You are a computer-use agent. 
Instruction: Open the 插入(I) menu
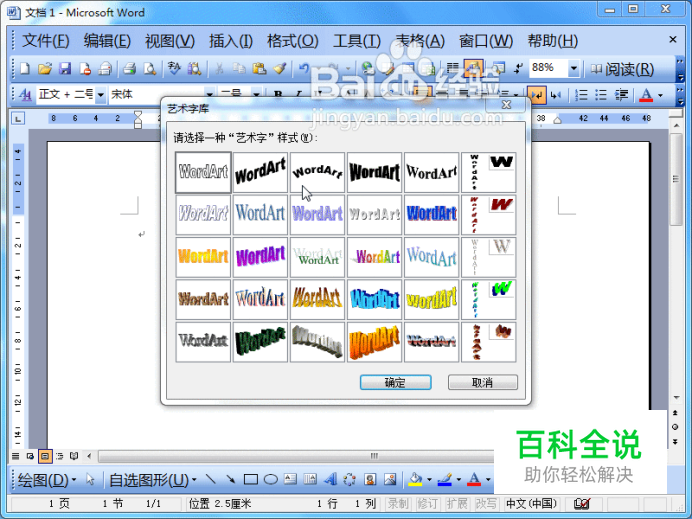[x=231, y=41]
